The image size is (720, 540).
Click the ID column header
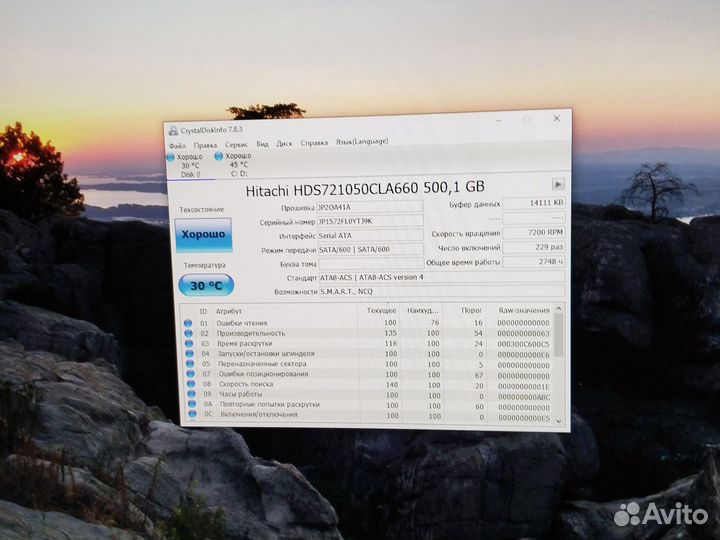pyautogui.click(x=203, y=311)
